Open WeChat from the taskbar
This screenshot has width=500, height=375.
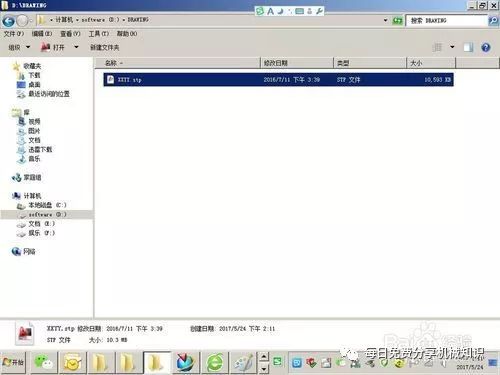point(44,362)
